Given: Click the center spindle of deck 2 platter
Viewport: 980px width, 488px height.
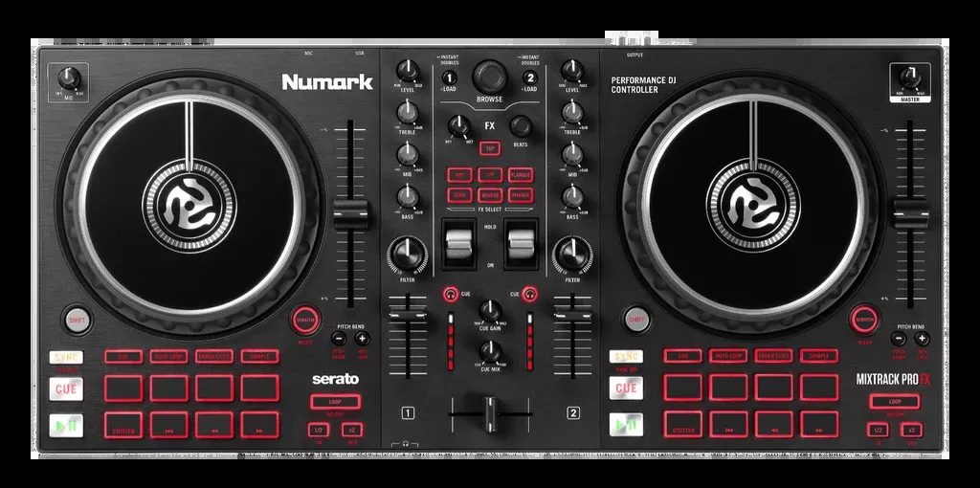Looking at the screenshot, I should (753, 205).
